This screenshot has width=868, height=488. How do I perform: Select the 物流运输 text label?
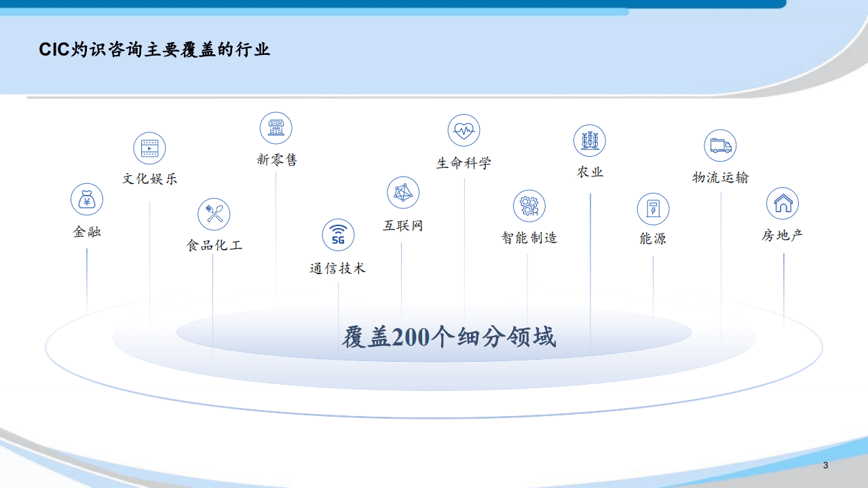point(720,176)
